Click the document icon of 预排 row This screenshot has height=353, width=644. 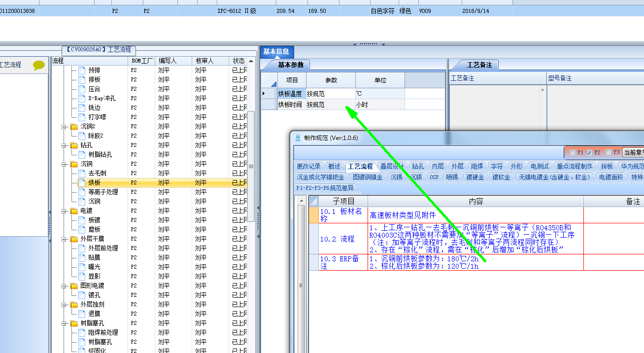[x=82, y=71]
